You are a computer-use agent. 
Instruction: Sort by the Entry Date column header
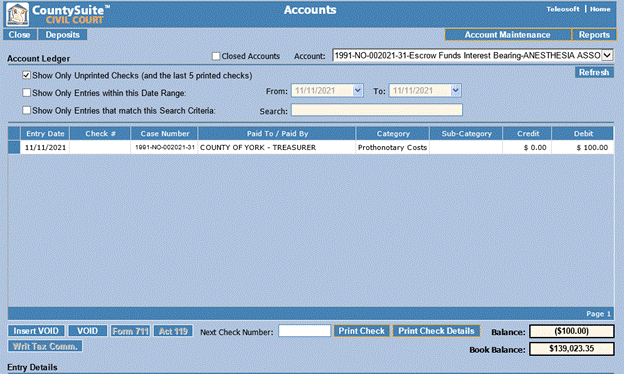click(45, 133)
